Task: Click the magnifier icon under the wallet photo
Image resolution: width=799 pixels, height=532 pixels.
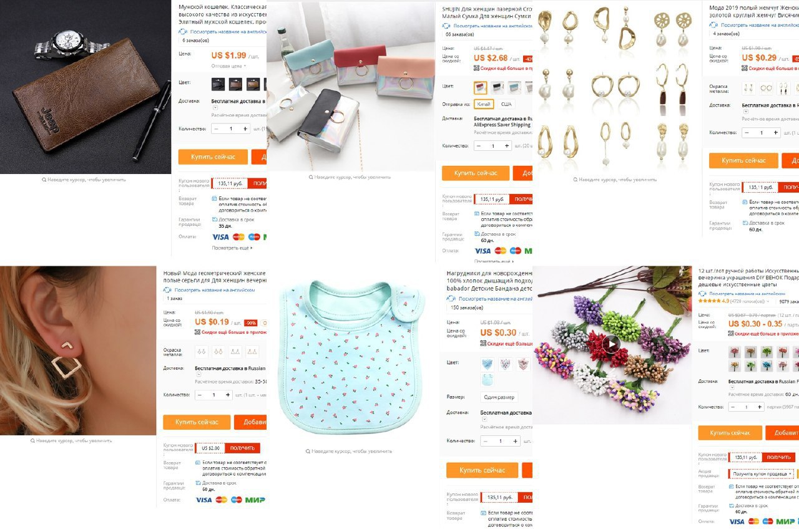Action: pyautogui.click(x=44, y=180)
